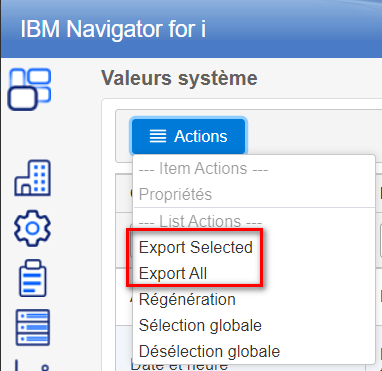Click the IBM Navigator for i title
Viewport: 382px width, 371px height.
(x=113, y=29)
